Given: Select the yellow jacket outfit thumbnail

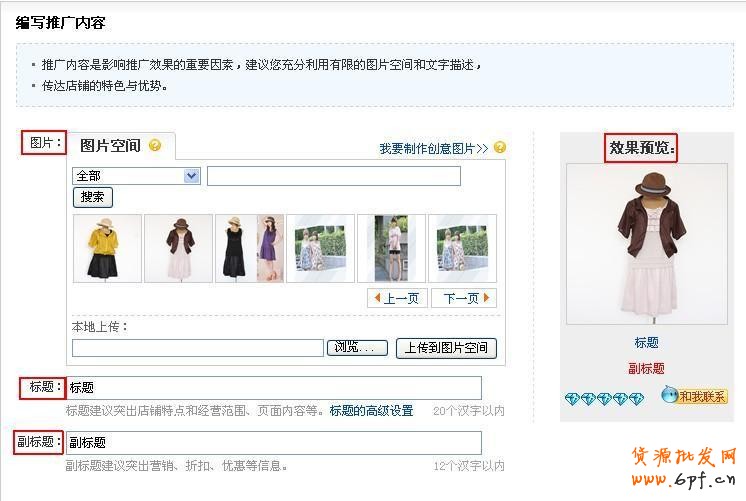Looking at the screenshot, I should 107,248.
